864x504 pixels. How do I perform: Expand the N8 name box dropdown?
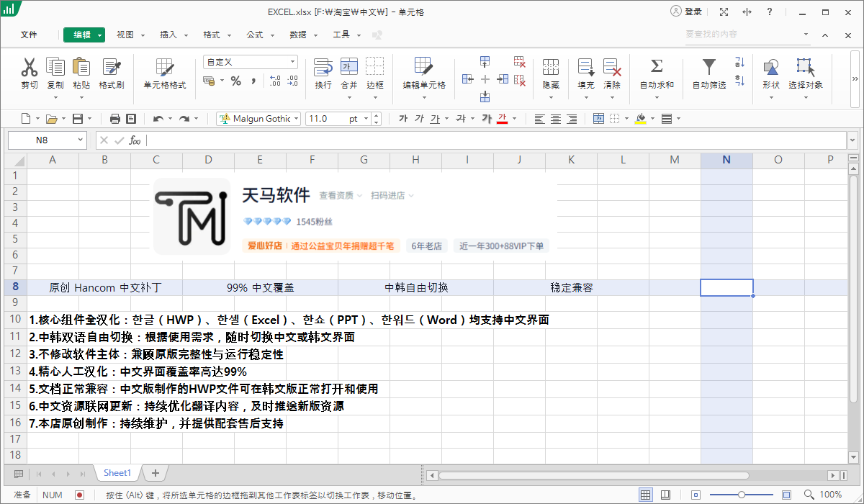coord(80,140)
